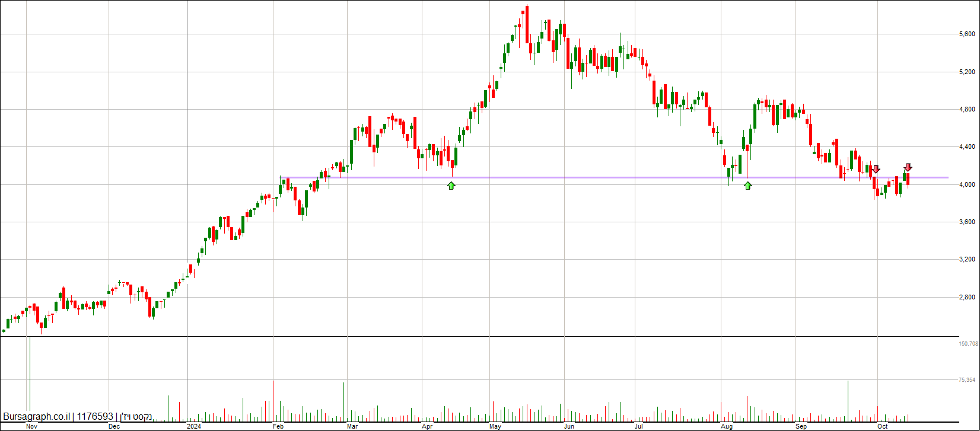
Task: Click the Jul label on the time axis
Action: coord(639,426)
